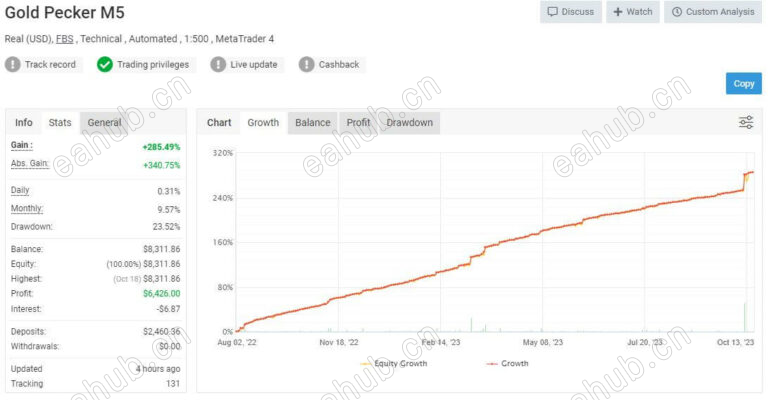The image size is (769, 400).
Task: Click the 0.31% daily value
Action: click(x=169, y=191)
